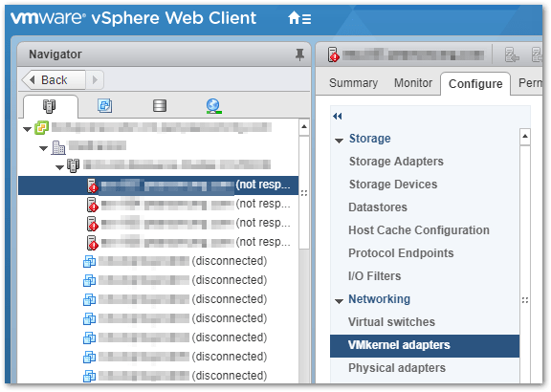Go Back in Navigator history
The width and height of the screenshot is (551, 392).
coord(54,80)
